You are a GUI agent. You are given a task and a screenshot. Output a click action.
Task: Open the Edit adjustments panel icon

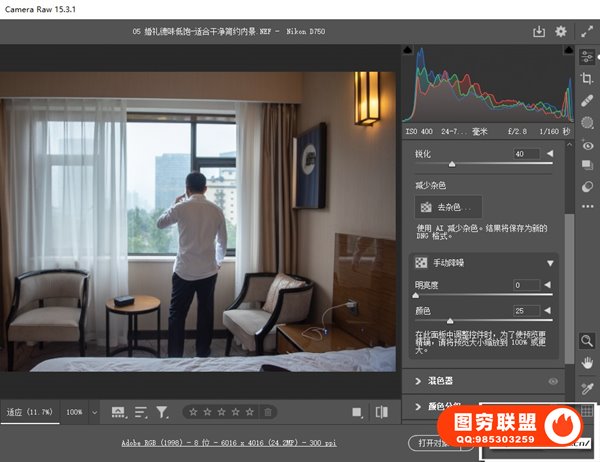(588, 58)
